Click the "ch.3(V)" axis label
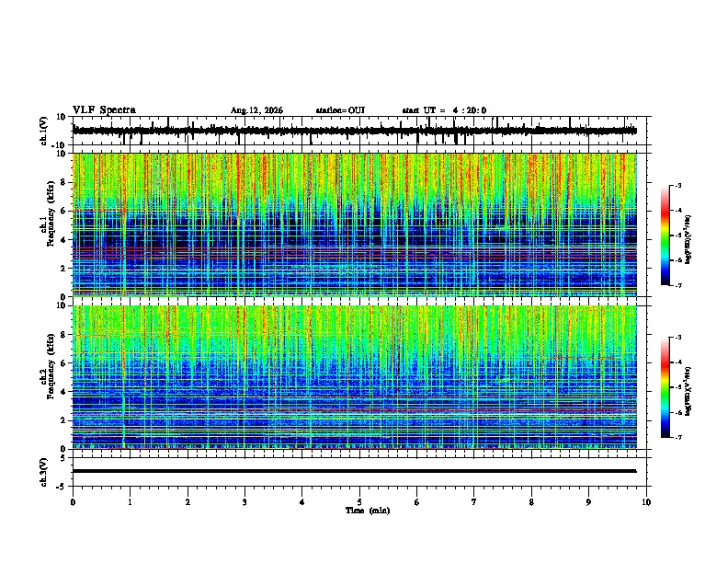Screen dimensions: 728x563 44,472
